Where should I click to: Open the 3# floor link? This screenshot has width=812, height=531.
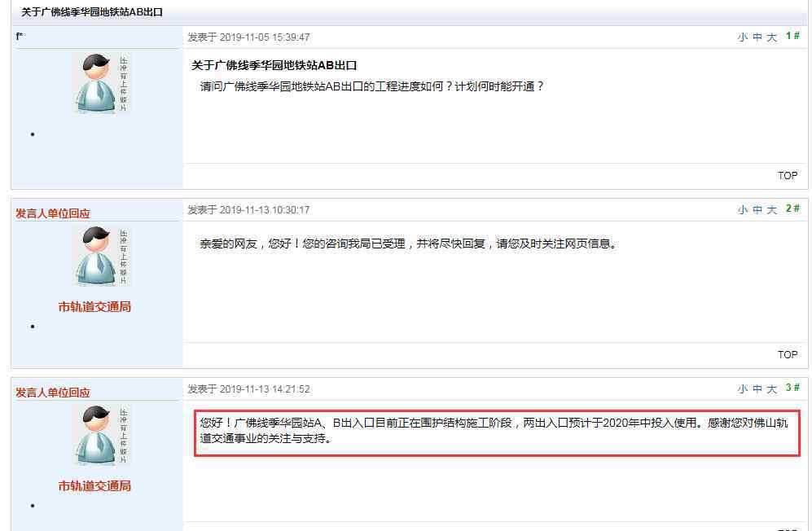click(792, 388)
